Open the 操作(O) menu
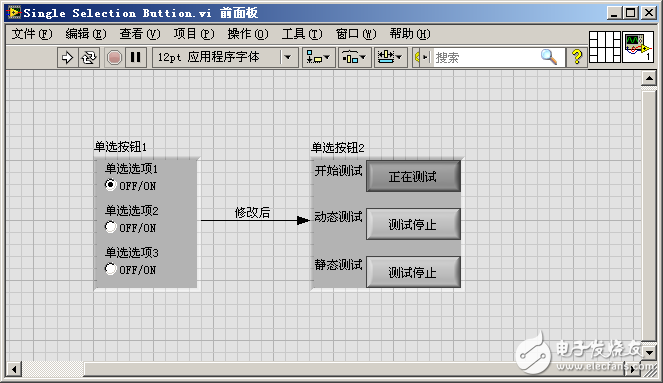This screenshot has width=663, height=383. tap(248, 34)
